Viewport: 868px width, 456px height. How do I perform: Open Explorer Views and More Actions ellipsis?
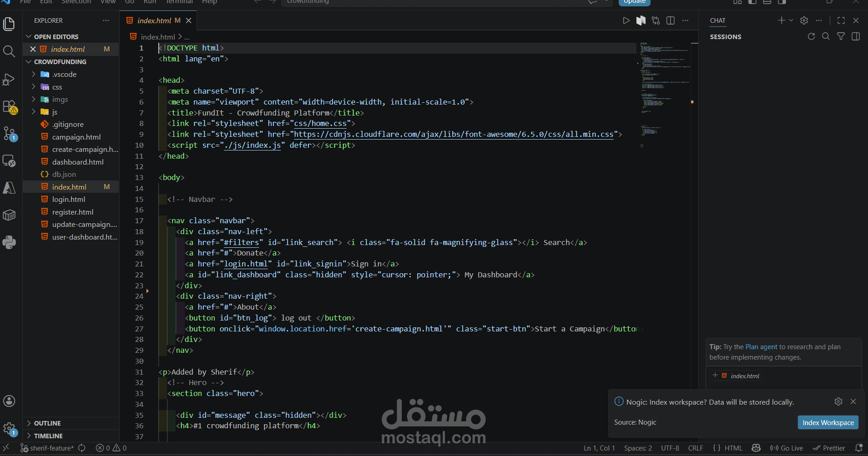106,20
